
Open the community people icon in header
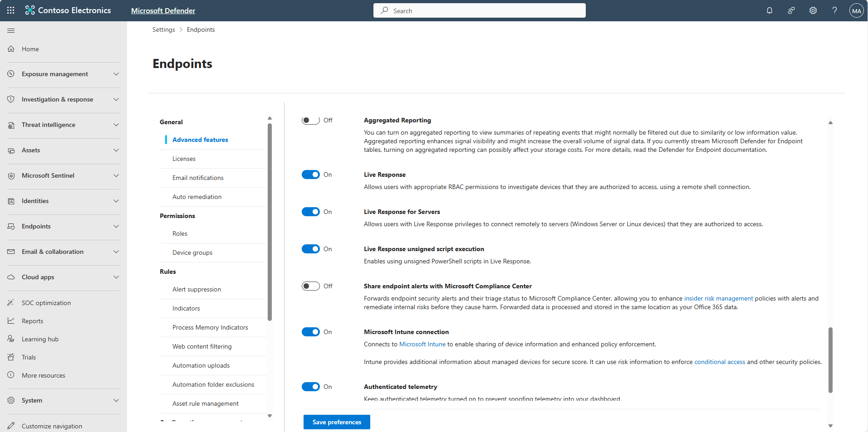pyautogui.click(x=791, y=10)
